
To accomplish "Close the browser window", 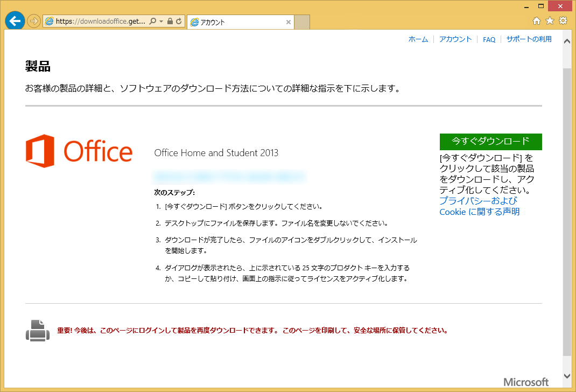I will [560, 6].
